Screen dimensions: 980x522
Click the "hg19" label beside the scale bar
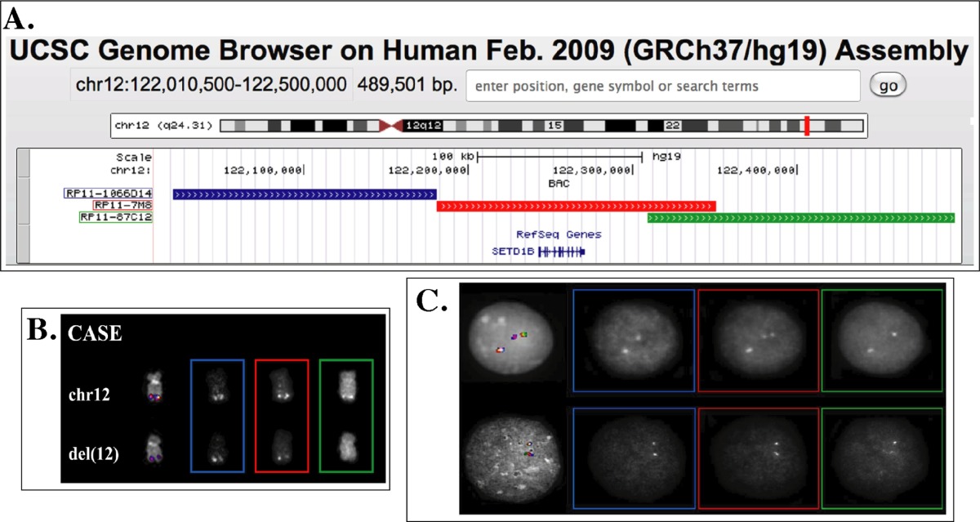coord(666,155)
